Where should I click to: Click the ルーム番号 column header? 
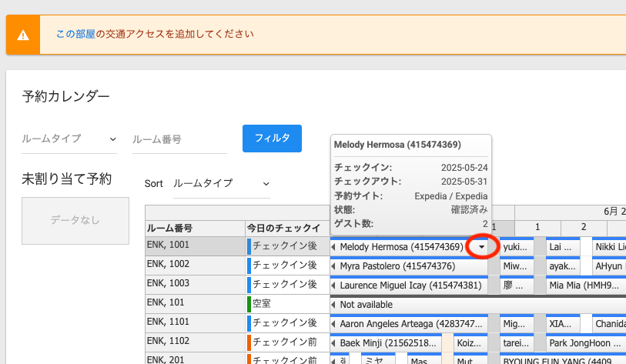click(194, 229)
